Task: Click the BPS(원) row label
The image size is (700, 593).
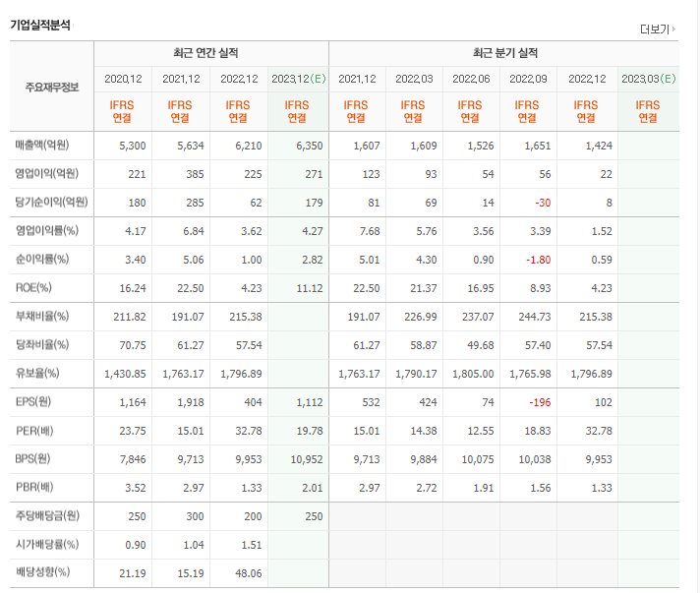Action: [x=32, y=459]
